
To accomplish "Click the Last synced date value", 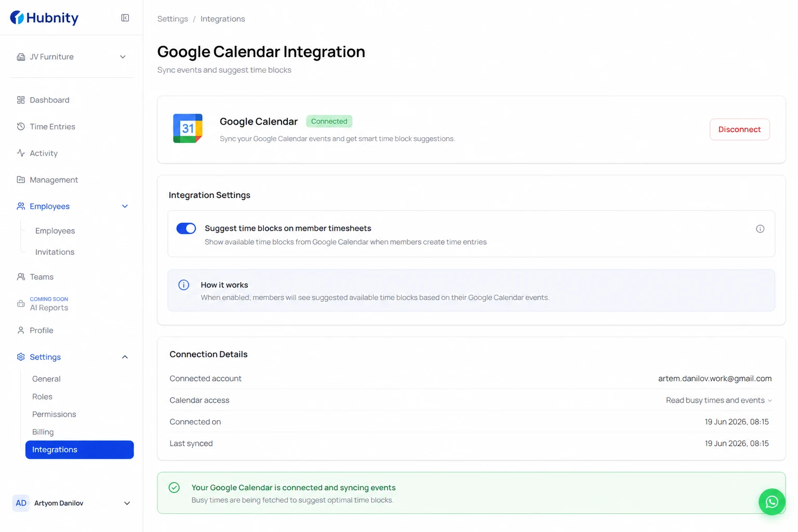I will pos(737,443).
